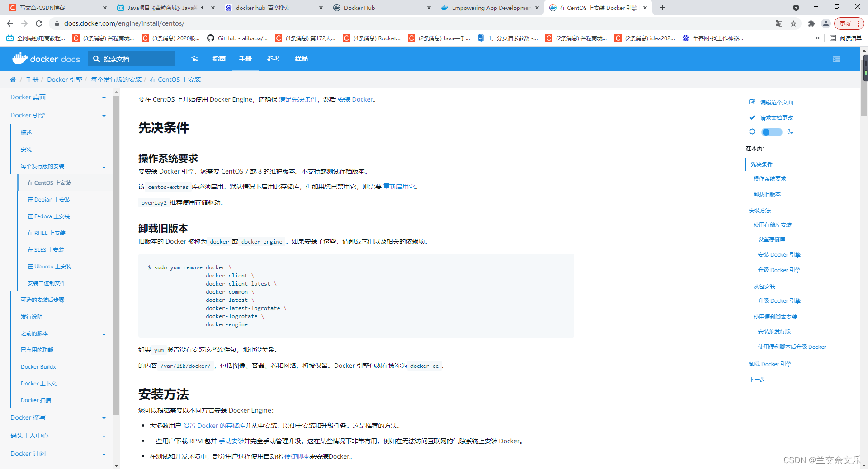
Task: Select the 手册 header nav item
Action: point(245,59)
